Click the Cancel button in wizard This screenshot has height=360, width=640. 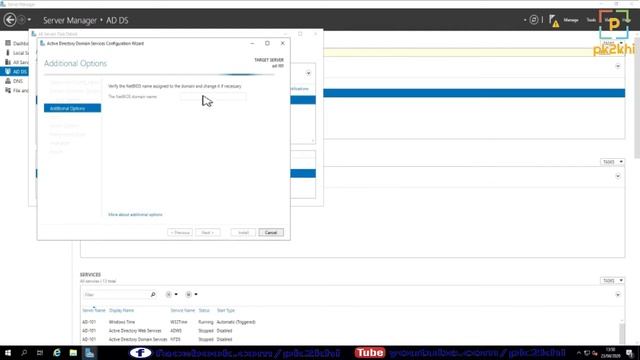[x=271, y=233]
